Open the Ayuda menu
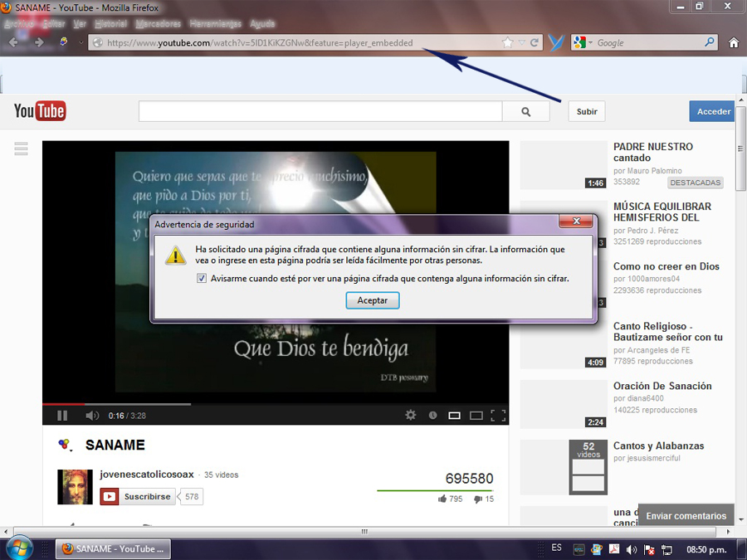 click(x=262, y=23)
